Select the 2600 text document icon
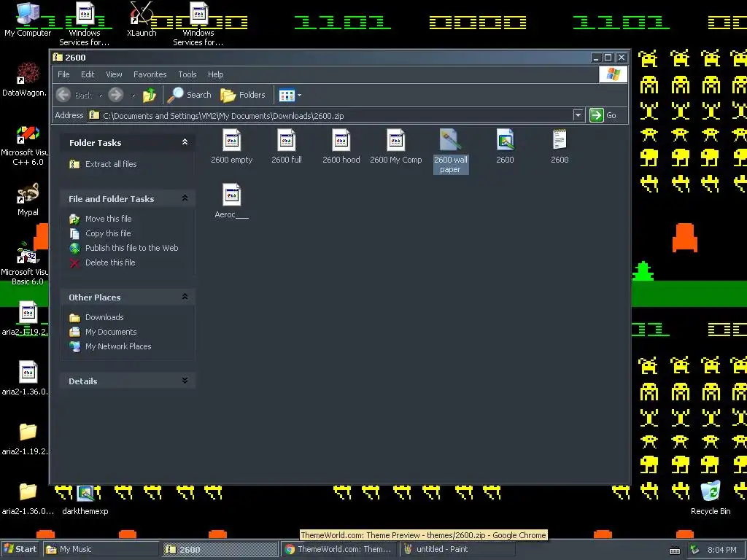This screenshot has width=747, height=560. click(x=560, y=141)
